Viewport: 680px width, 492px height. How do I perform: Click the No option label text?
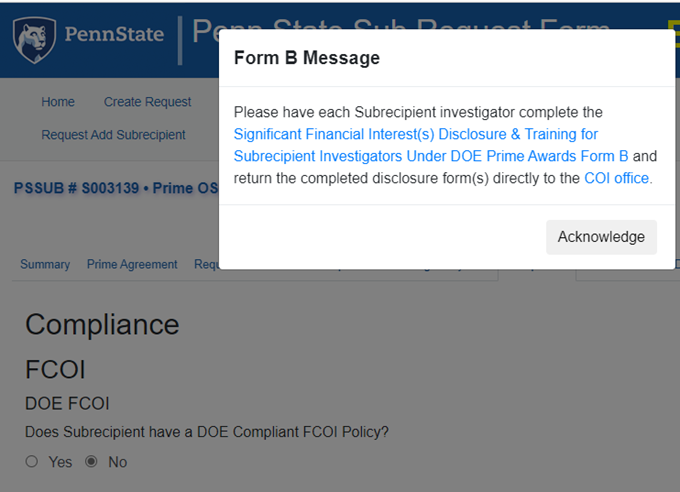117,462
